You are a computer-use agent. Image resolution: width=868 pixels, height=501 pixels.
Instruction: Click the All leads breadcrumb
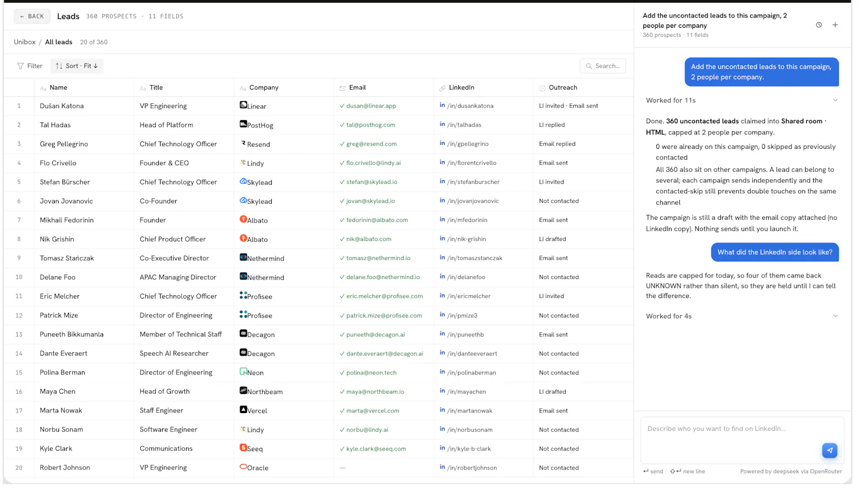tap(59, 42)
